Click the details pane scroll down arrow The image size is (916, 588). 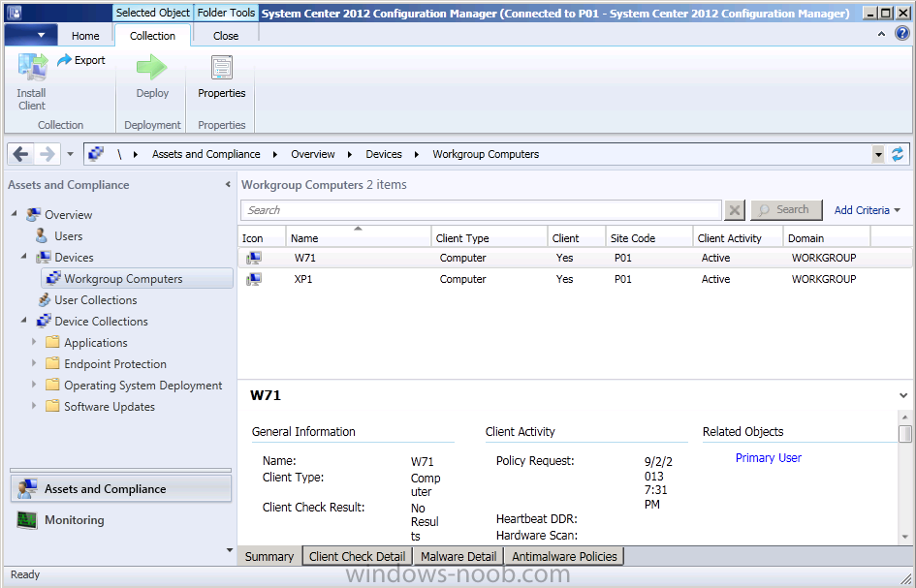pyautogui.click(x=905, y=537)
